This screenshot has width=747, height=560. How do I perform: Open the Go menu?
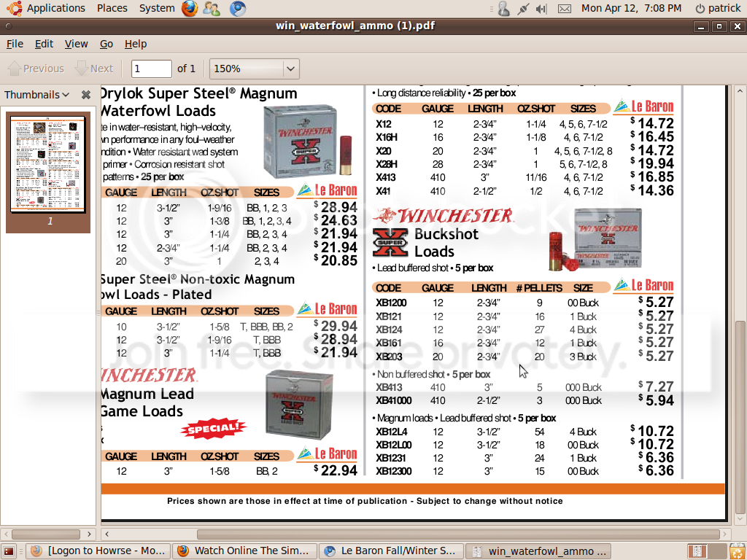107,44
